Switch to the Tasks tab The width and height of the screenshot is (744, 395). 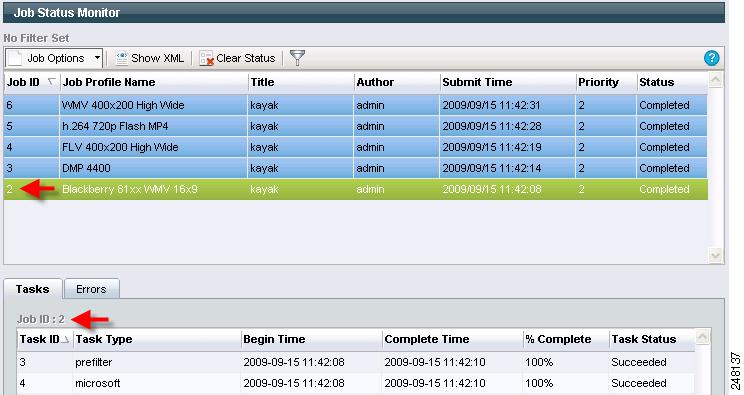point(33,289)
